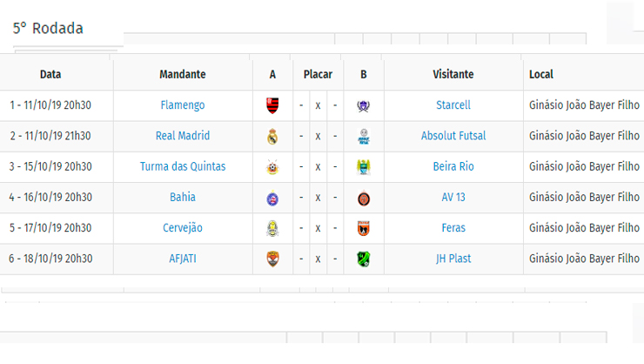The width and height of the screenshot is (644, 364).
Task: Click the Starcell team crest icon
Action: click(363, 106)
